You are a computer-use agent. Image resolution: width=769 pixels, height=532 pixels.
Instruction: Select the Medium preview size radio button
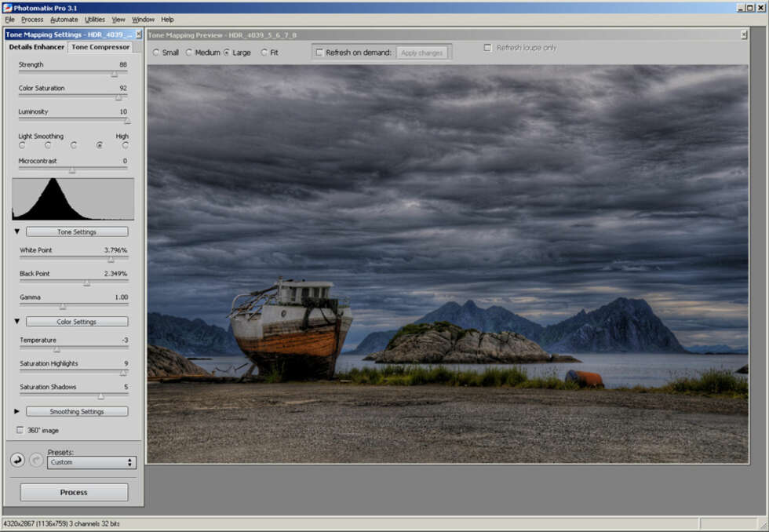(x=189, y=53)
